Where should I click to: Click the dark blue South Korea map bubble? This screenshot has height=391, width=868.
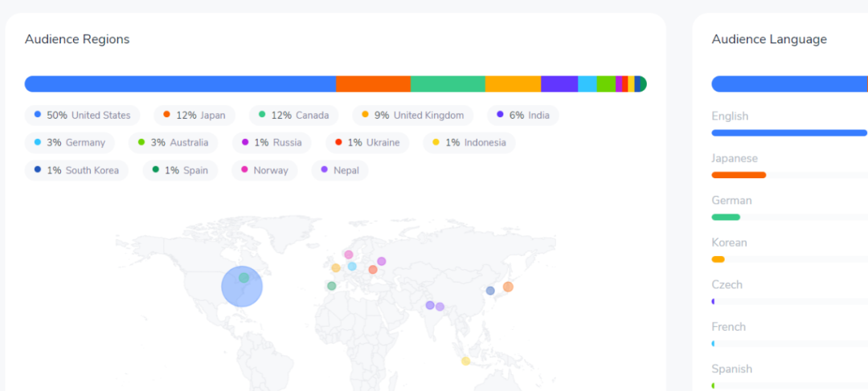pos(490,291)
